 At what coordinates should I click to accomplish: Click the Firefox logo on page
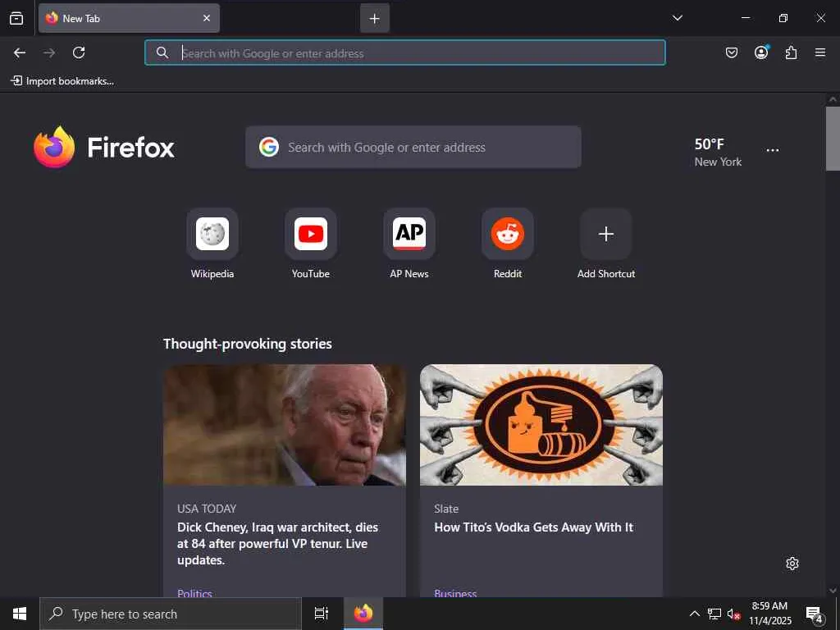[x=104, y=148]
